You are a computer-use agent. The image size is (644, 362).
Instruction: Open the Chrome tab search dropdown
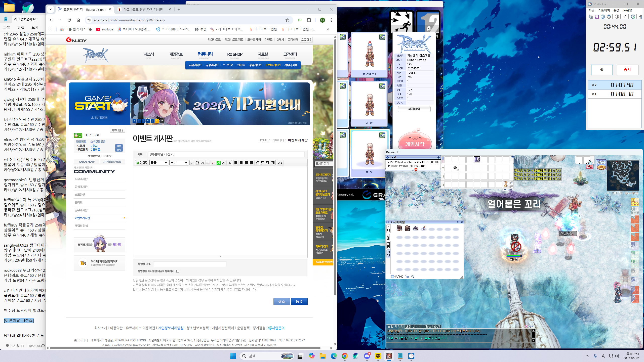[x=51, y=9]
